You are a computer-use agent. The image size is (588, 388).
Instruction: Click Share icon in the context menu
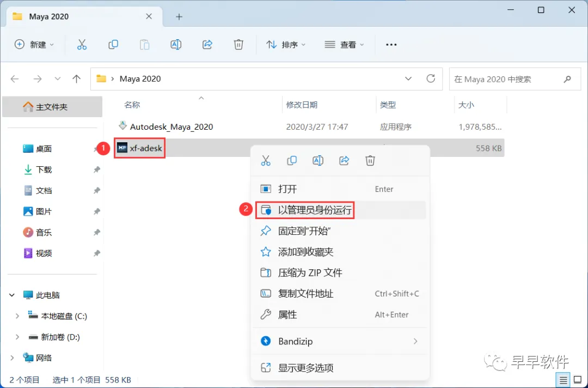[344, 161]
